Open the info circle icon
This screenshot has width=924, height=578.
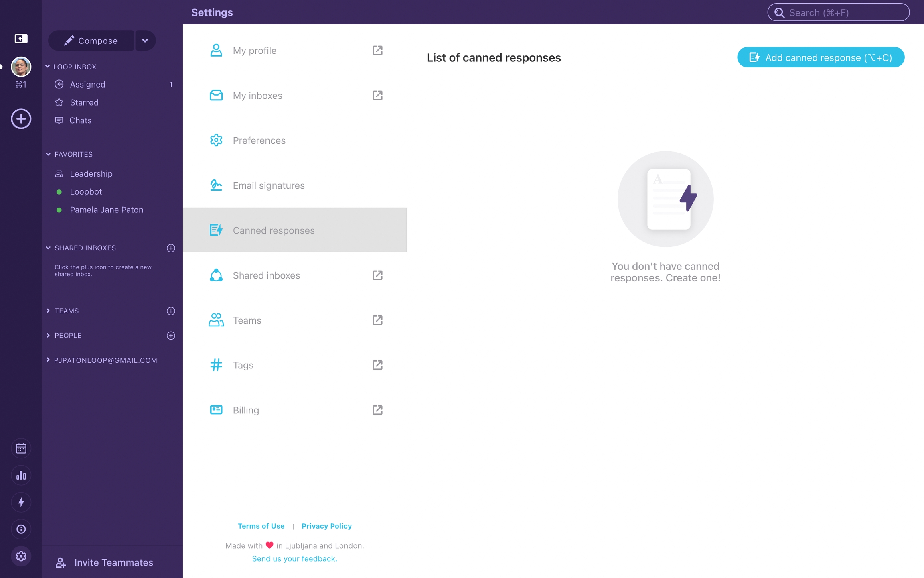pyautogui.click(x=21, y=529)
